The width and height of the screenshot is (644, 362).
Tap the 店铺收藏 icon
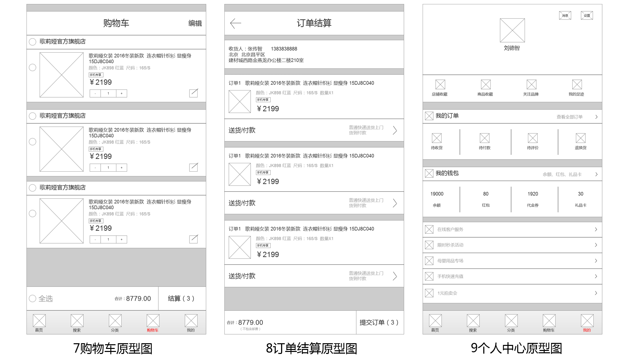pyautogui.click(x=440, y=84)
